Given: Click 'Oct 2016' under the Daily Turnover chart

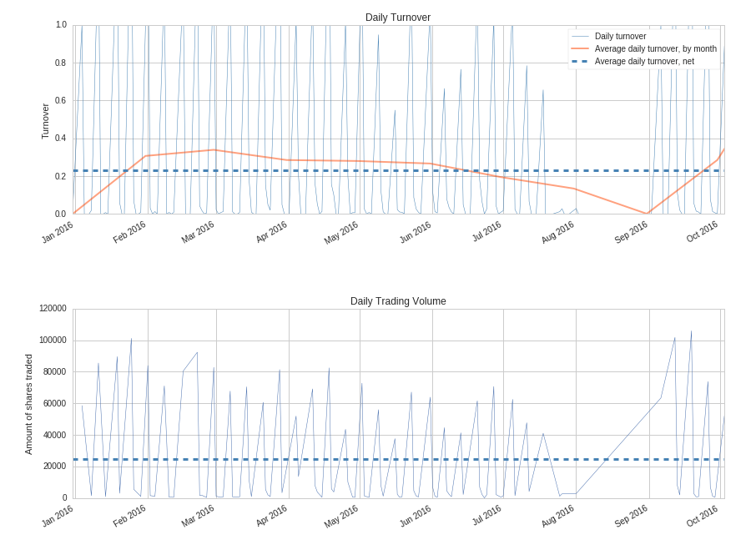Looking at the screenshot, I should [703, 232].
